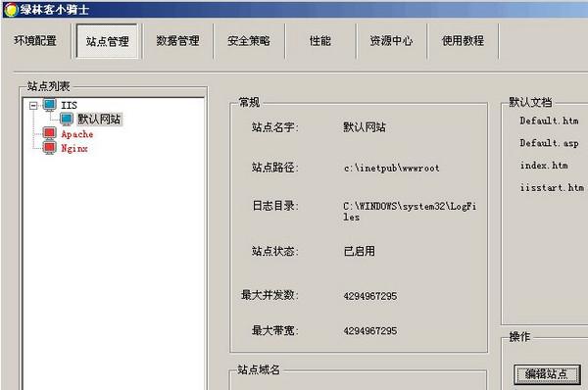The image size is (588, 390).
Task: Click the 站点状态 field label
Action: (x=274, y=251)
